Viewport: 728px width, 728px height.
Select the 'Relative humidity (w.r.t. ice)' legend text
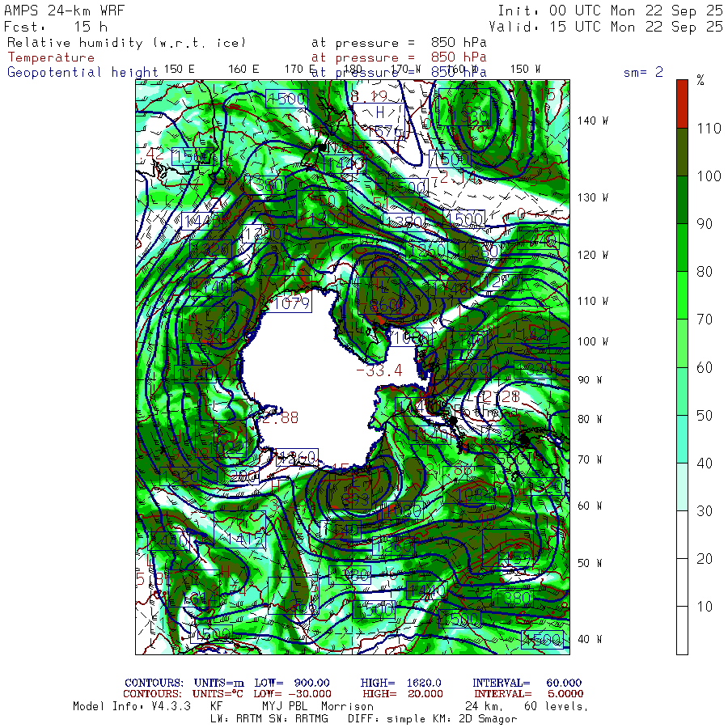[x=126, y=43]
